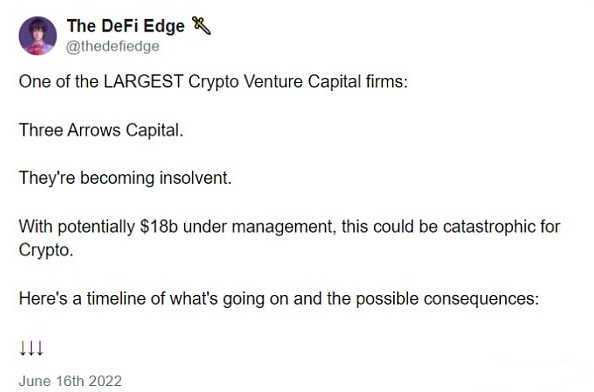Click the first down arrow emoji
This screenshot has width=594, height=392.
[x=23, y=348]
